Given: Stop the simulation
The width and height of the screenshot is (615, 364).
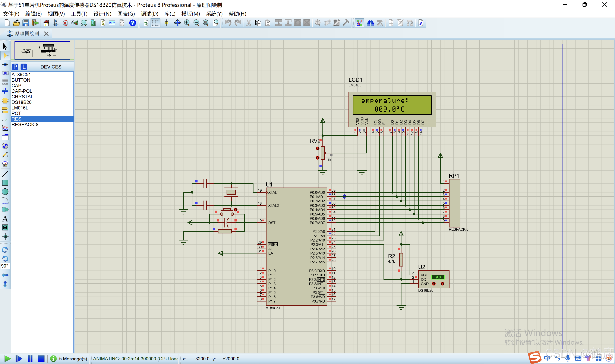Looking at the screenshot, I should pyautogui.click(x=41, y=359).
